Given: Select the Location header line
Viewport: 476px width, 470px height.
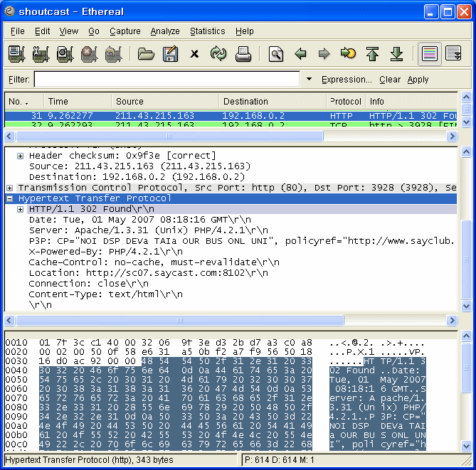Looking at the screenshot, I should (x=149, y=273).
